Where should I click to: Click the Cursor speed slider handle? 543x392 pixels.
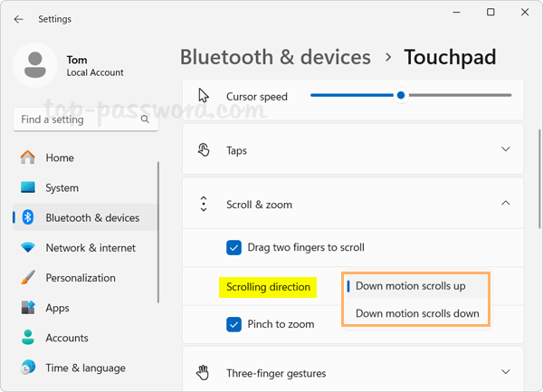click(x=401, y=95)
